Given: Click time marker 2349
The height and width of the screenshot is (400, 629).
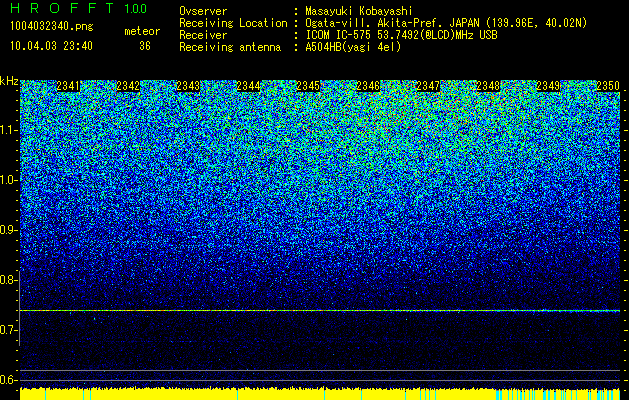Looking at the screenshot, I should (x=548, y=86).
